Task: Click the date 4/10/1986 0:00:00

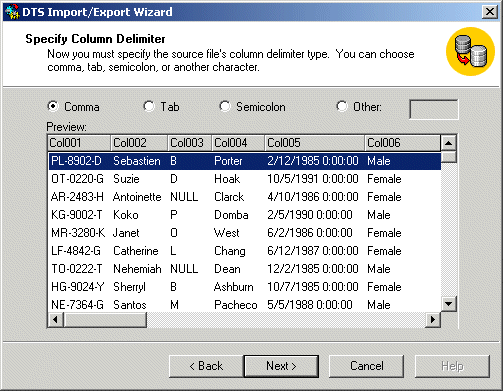Action: click(313, 197)
